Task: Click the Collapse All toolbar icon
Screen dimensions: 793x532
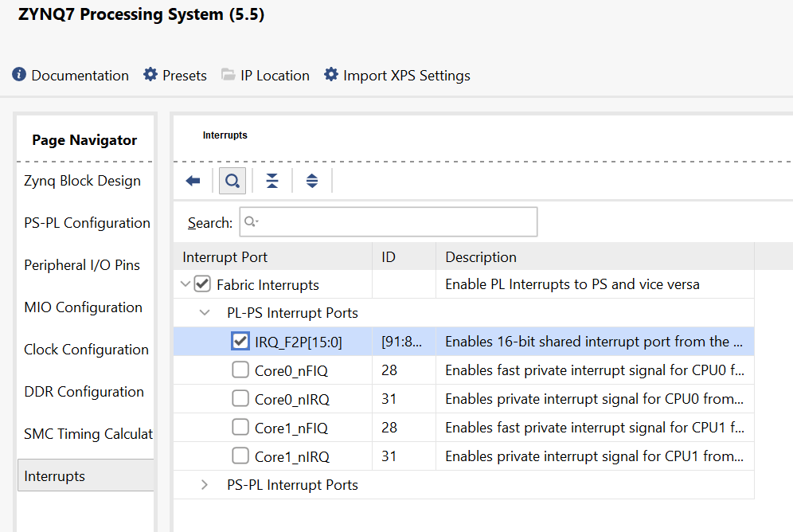Action: pyautogui.click(x=272, y=181)
